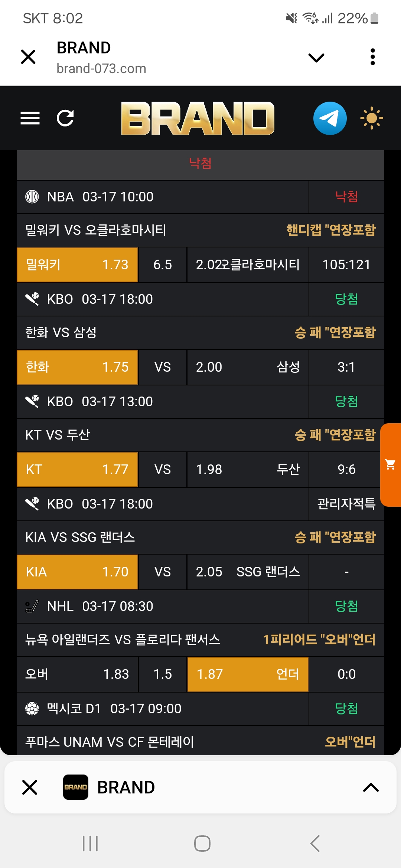Tap the Android back navigation button
Viewport: 401px width, 868px height.
pos(315,844)
